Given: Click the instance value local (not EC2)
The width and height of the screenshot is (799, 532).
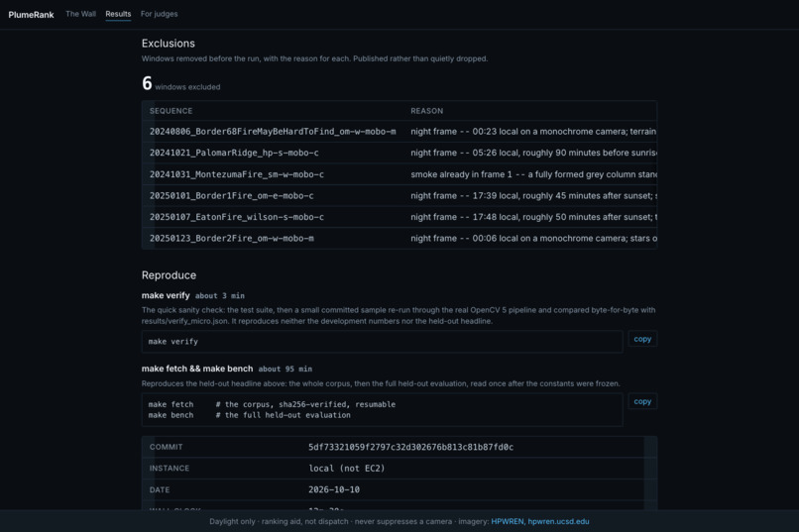Looking at the screenshot, I should pos(347,469).
